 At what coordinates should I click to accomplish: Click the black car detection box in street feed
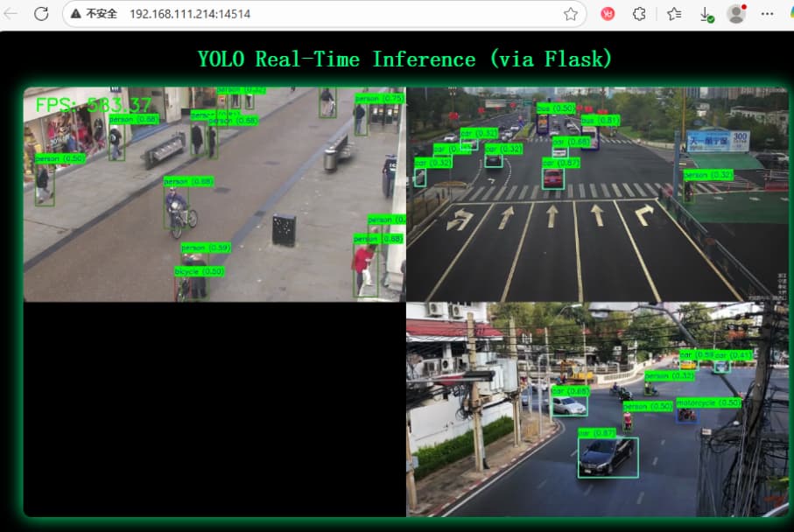pos(608,457)
